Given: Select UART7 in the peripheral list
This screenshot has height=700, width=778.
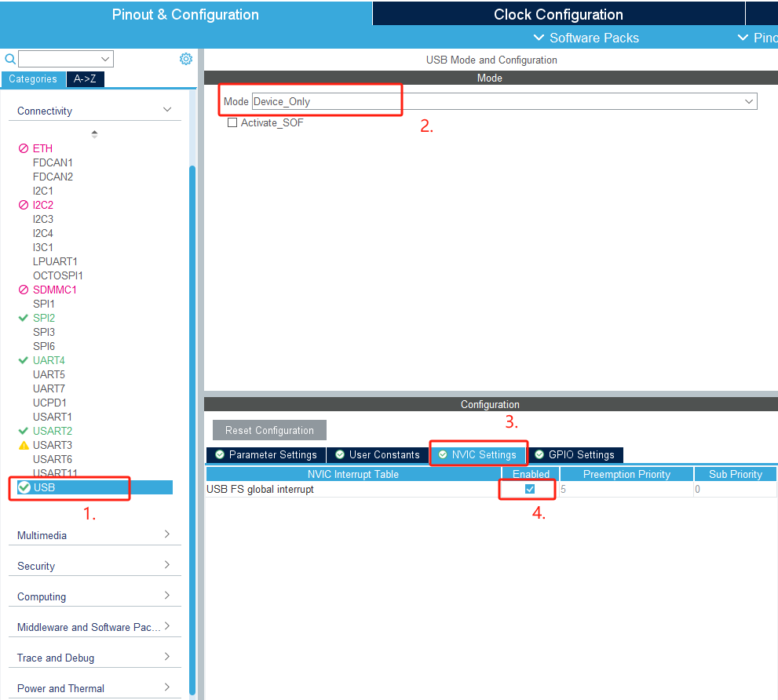Looking at the screenshot, I should click(x=49, y=388).
